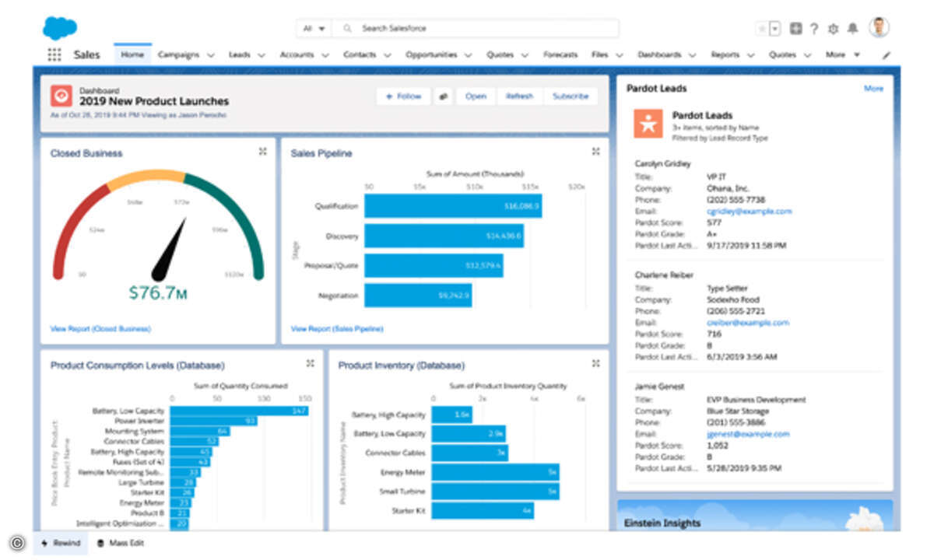
Task: Open the cgridley@example.com email link
Action: click(x=749, y=212)
